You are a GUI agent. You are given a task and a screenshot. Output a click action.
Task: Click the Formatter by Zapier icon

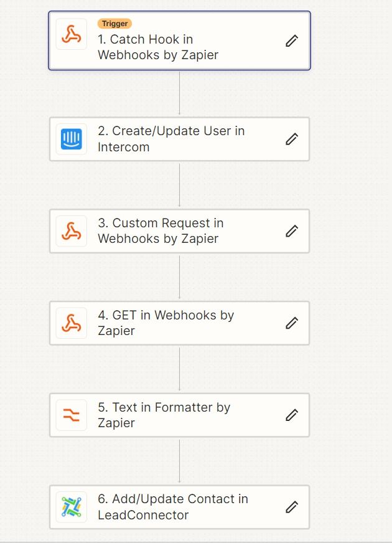(x=72, y=415)
